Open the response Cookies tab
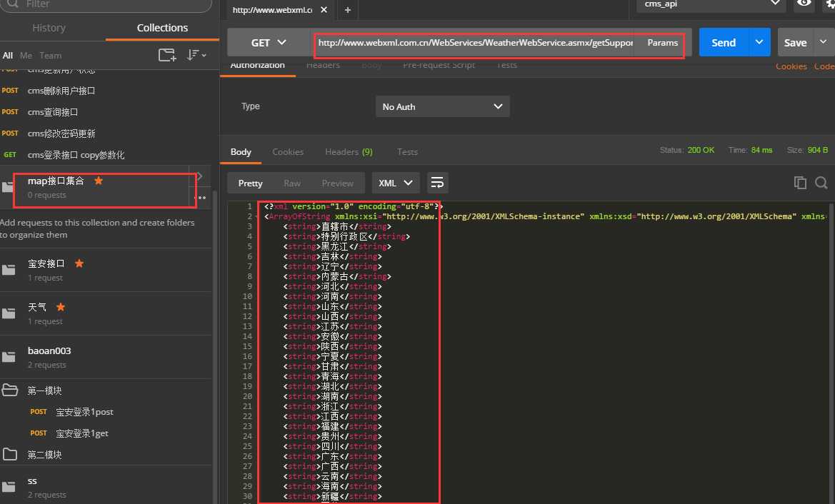 tap(288, 151)
